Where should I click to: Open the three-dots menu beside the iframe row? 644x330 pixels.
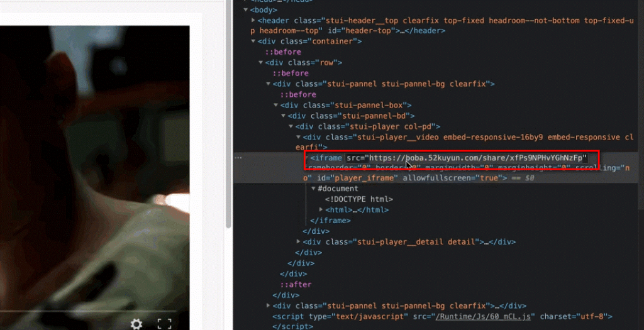click(238, 158)
